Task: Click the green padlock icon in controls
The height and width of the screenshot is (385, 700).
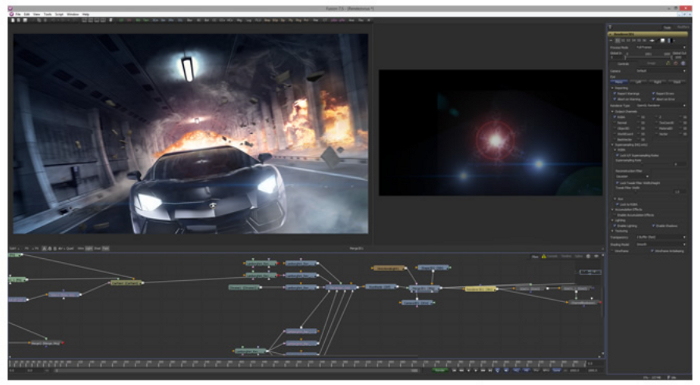Action: [x=668, y=63]
